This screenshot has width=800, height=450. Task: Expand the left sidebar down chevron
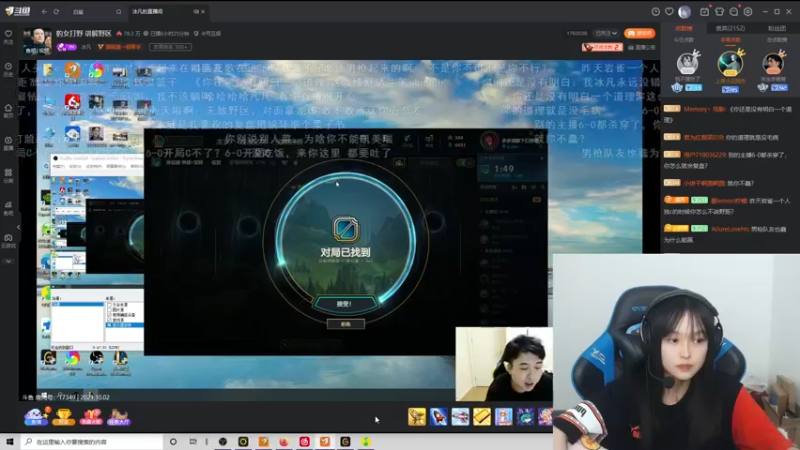[x=9, y=261]
